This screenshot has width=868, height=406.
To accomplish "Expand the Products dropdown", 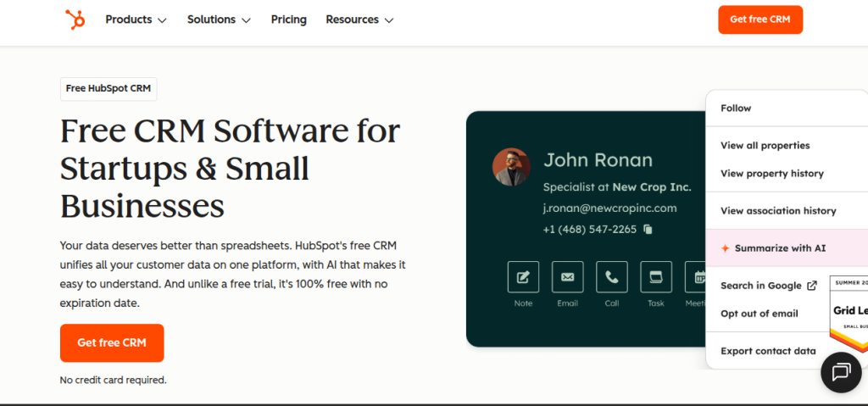I will coord(136,20).
